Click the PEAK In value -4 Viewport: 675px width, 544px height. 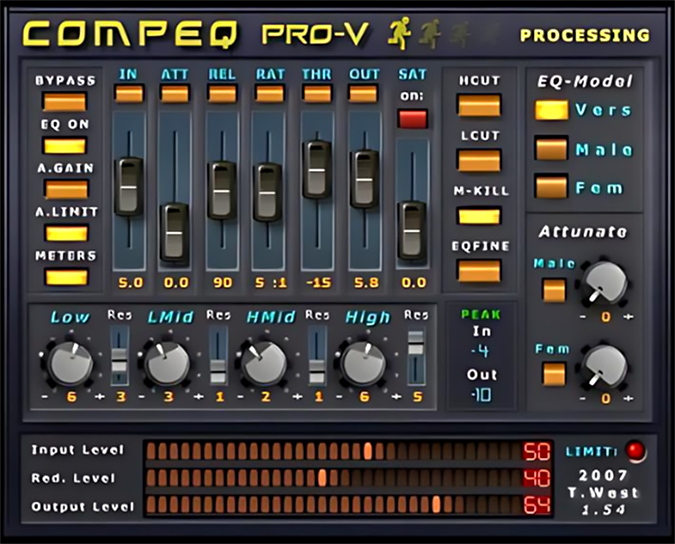pos(480,351)
